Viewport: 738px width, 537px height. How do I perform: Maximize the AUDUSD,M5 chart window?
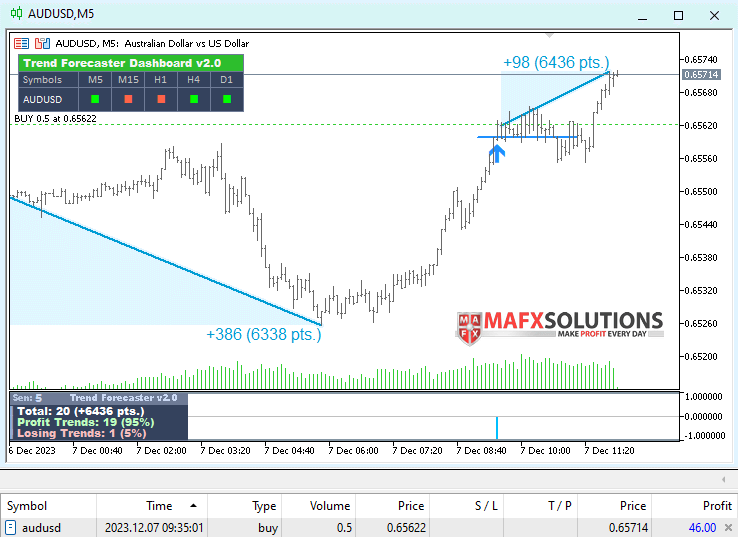coord(678,16)
